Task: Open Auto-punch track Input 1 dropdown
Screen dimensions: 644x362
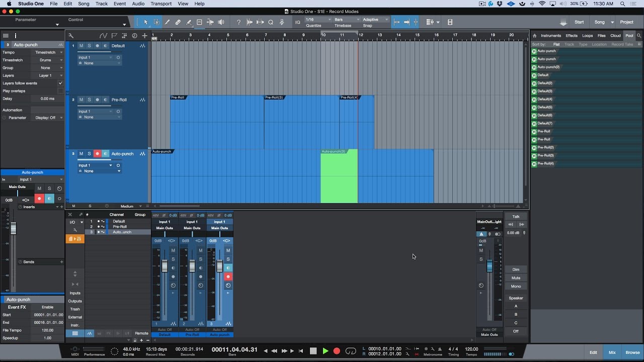Action: tap(96, 165)
